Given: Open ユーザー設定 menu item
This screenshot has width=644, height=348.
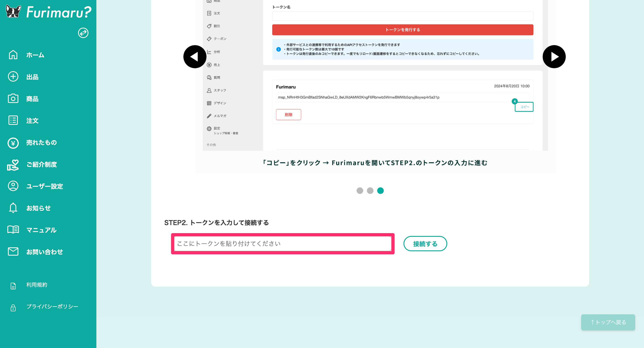Looking at the screenshot, I should (44, 186).
